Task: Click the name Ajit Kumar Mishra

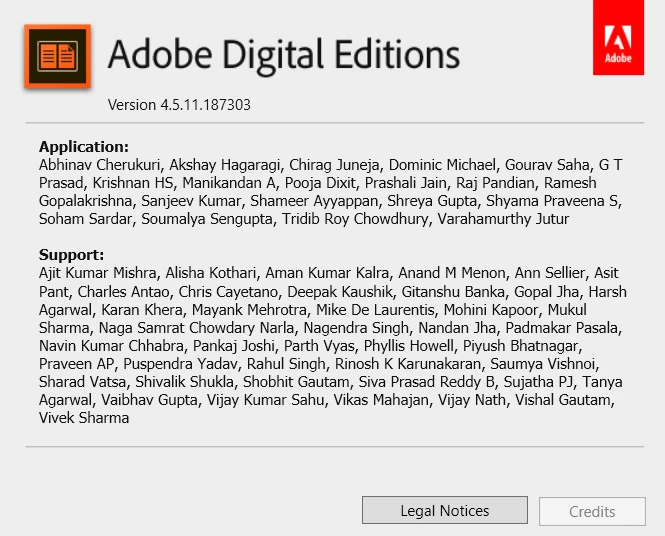Action: coord(98,273)
